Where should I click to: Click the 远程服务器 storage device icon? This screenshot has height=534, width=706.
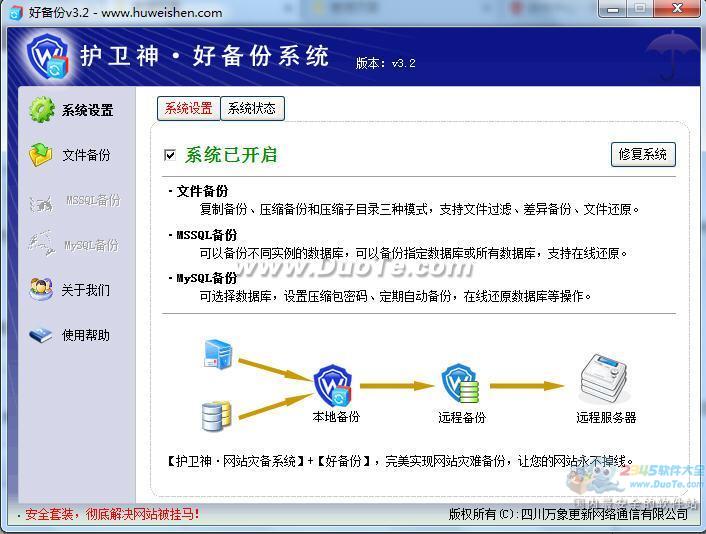pos(605,379)
